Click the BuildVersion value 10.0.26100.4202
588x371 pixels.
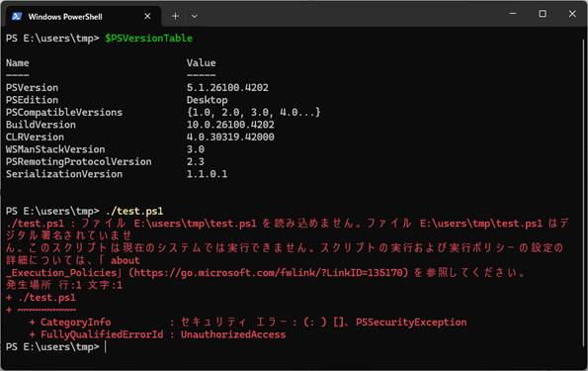[230, 125]
